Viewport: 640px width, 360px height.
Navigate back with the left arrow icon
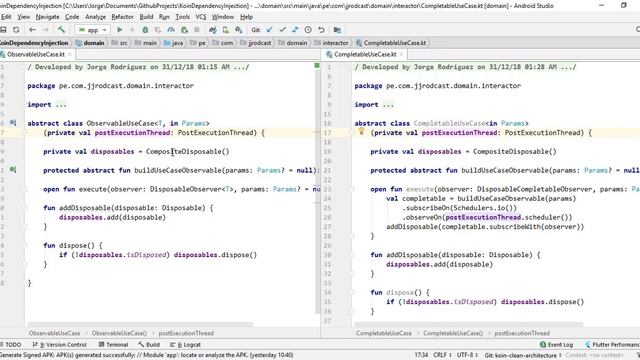point(32,30)
